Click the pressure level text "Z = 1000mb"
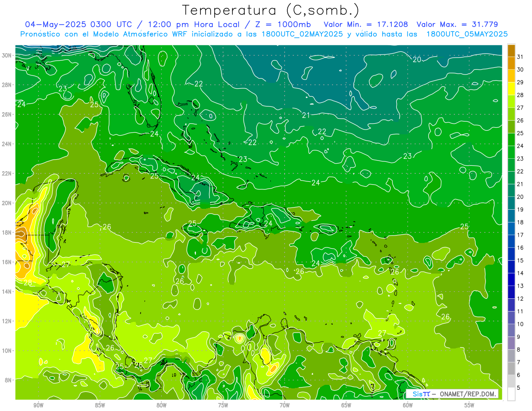Viewport: 532px width, 411px height. tap(283, 24)
